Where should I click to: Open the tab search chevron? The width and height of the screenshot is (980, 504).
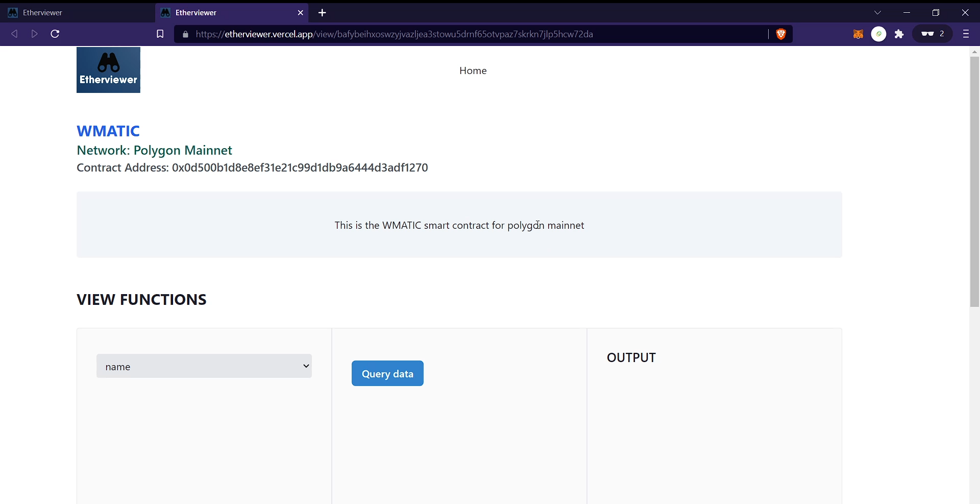(x=878, y=13)
